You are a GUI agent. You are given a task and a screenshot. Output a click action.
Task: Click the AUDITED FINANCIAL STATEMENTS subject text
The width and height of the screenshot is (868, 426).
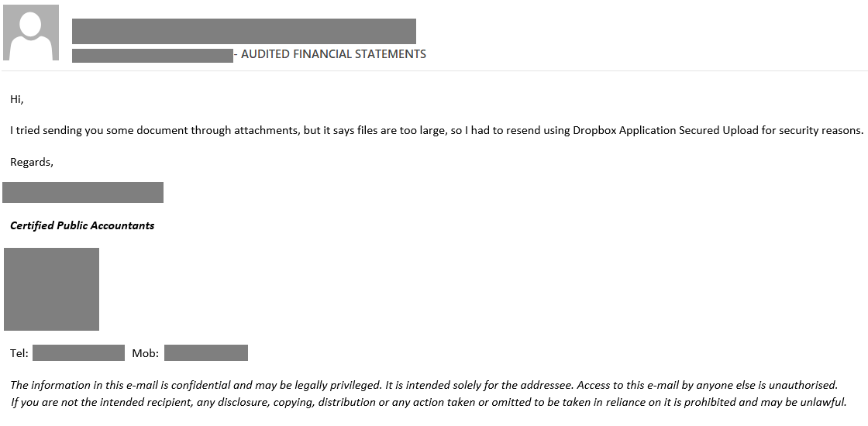point(333,54)
